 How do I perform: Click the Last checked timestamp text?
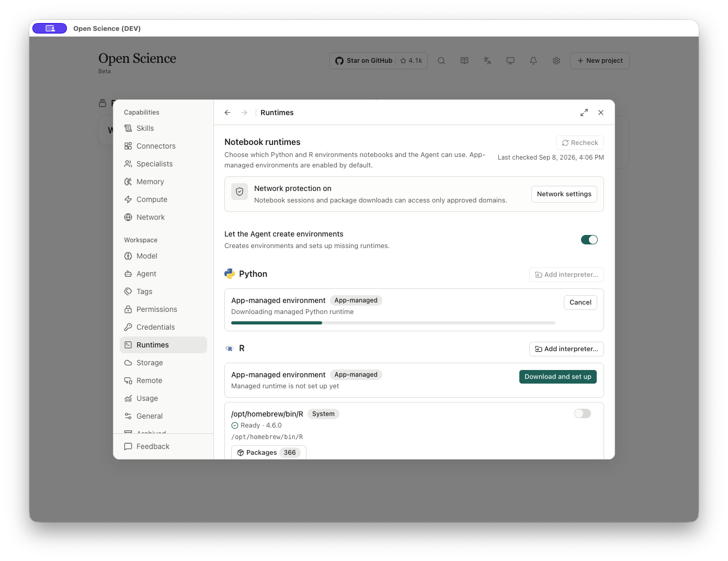click(551, 158)
